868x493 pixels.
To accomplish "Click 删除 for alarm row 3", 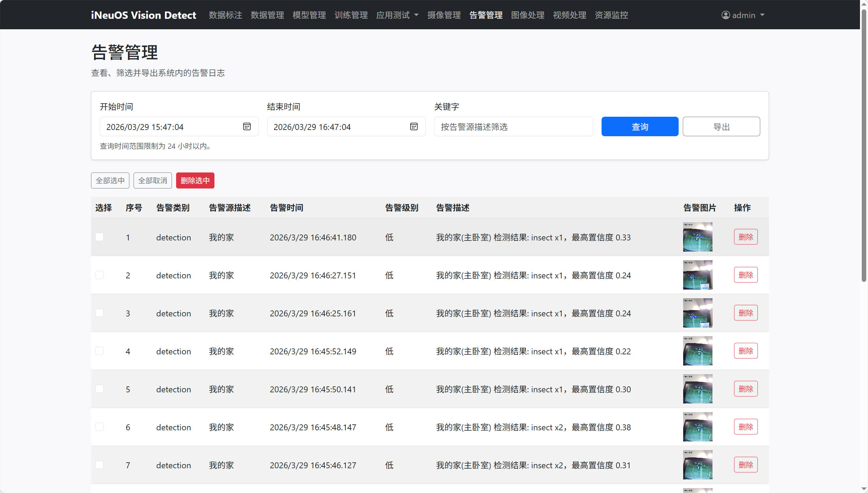I will 746,313.
